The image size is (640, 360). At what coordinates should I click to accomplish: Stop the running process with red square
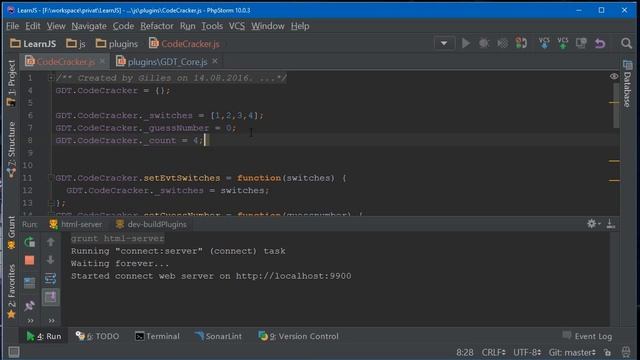point(29,260)
